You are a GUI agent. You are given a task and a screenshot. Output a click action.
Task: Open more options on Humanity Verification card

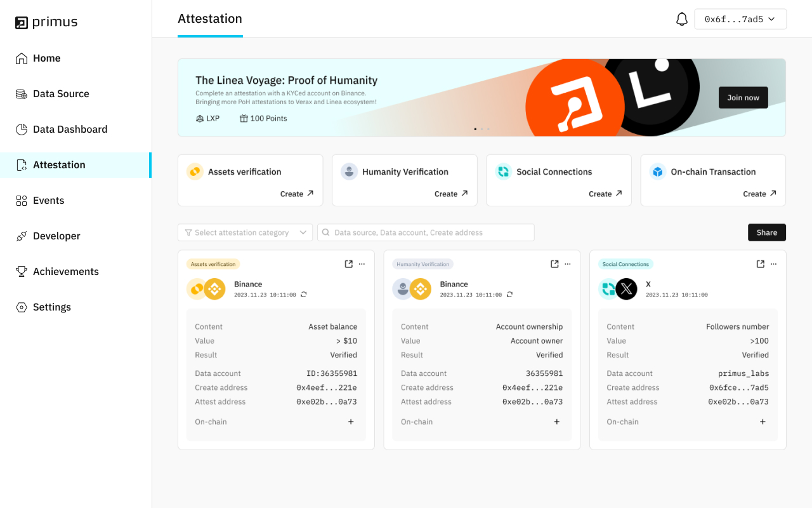[568, 264]
